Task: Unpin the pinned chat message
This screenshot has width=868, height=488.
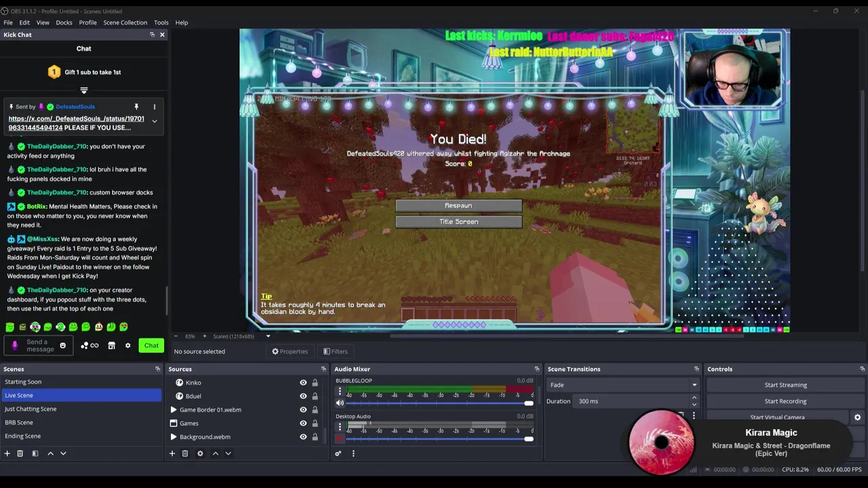Action: (x=136, y=106)
